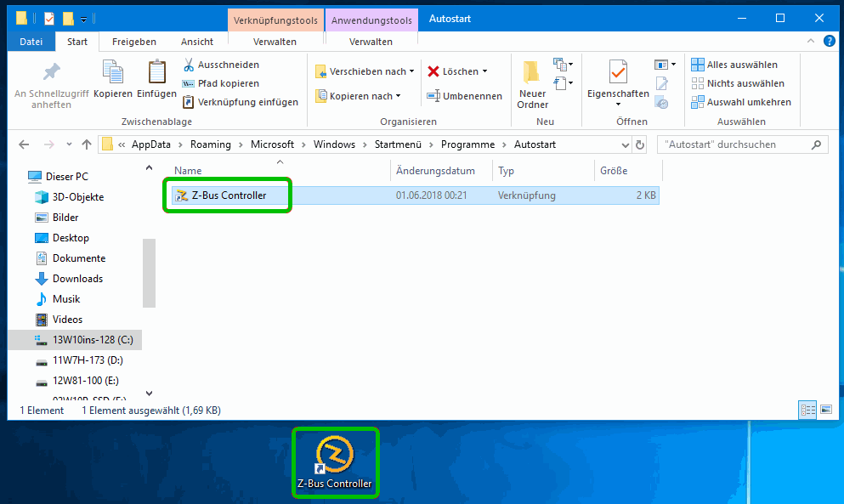The width and height of the screenshot is (844, 504).
Task: Pin to quick access with An Schnellzugriff anheften
Action: click(x=51, y=85)
